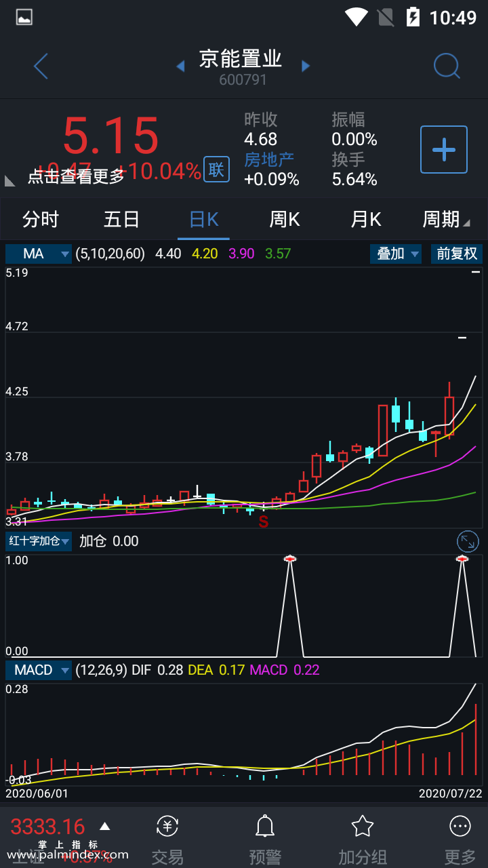The width and height of the screenshot is (488, 868).
Task: Open stock search magnifier icon
Action: (x=447, y=66)
